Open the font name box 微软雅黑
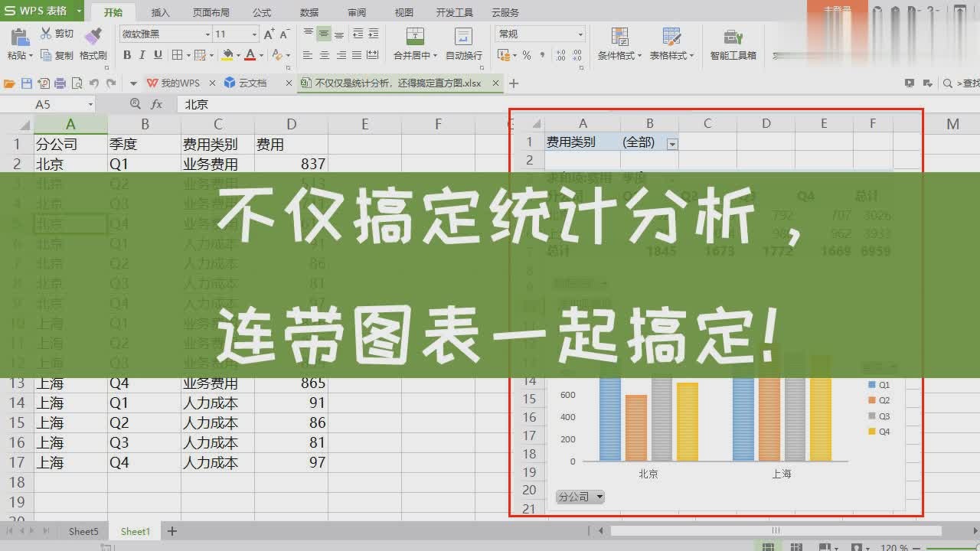 [165, 34]
